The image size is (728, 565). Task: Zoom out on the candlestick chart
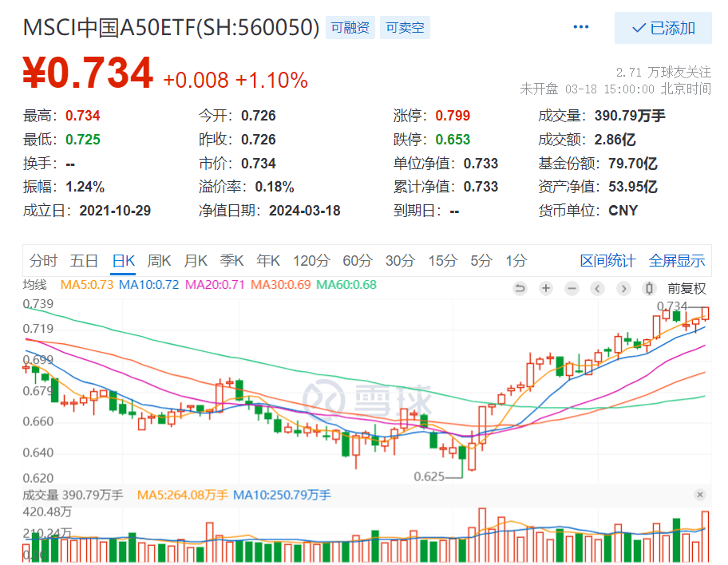pyautogui.click(x=572, y=288)
